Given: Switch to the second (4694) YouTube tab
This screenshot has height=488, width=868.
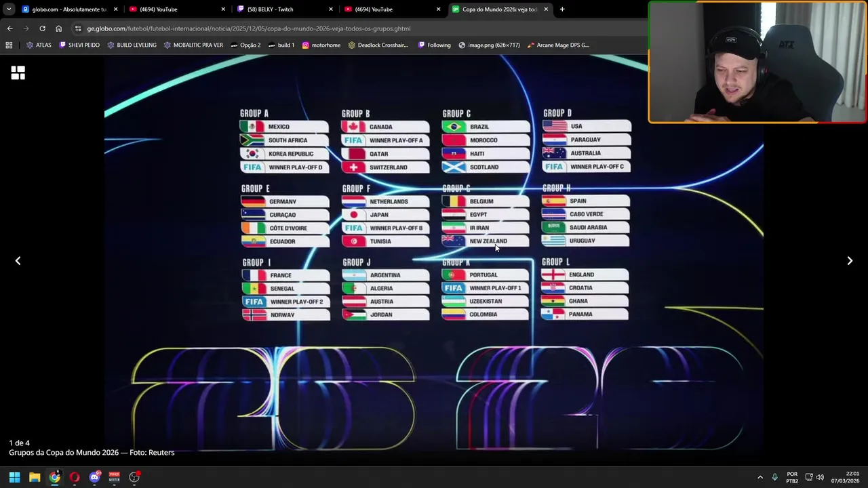Looking at the screenshot, I should pos(392,9).
